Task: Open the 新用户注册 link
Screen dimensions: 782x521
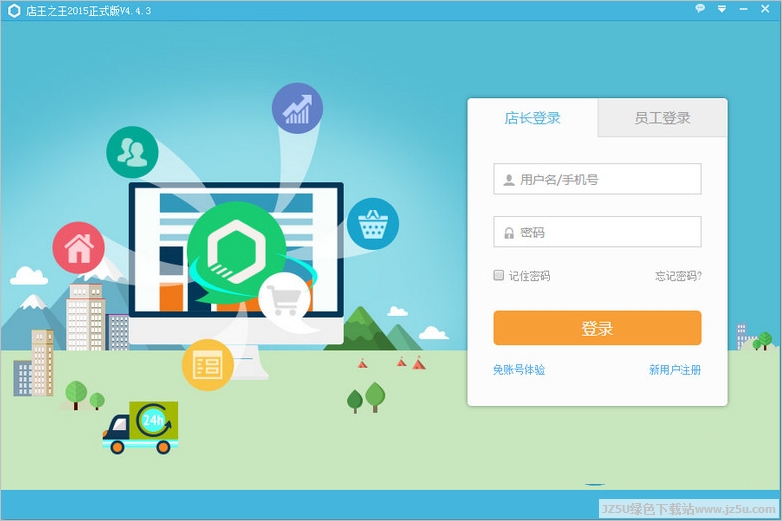Action: (674, 369)
